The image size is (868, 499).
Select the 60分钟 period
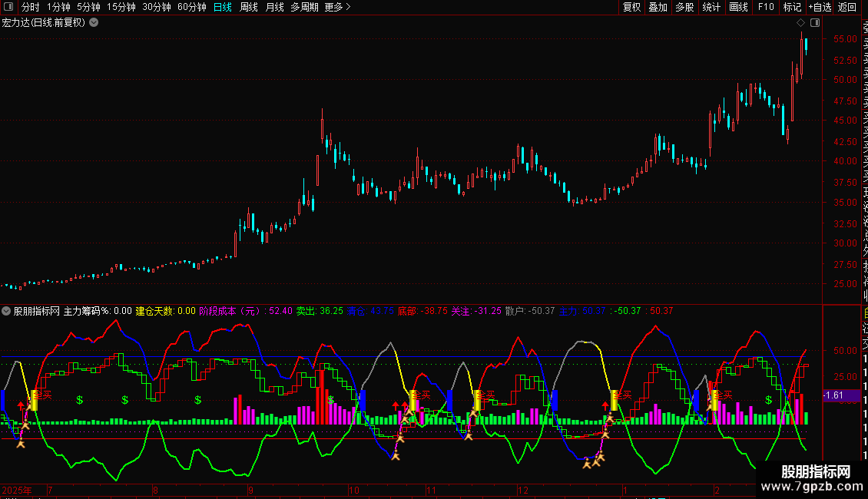[x=191, y=7]
